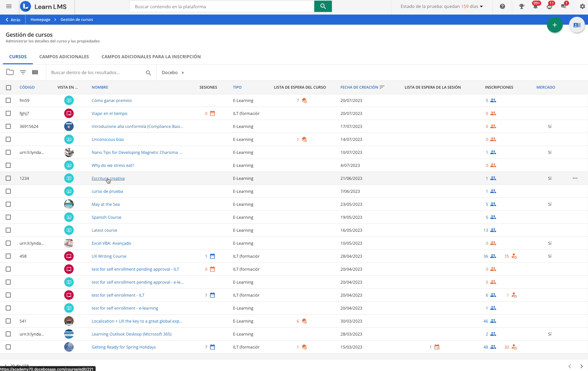This screenshot has height=371, width=588.
Task: Open the three-dots menu for Escritura creativa
Action: pyautogui.click(x=575, y=178)
